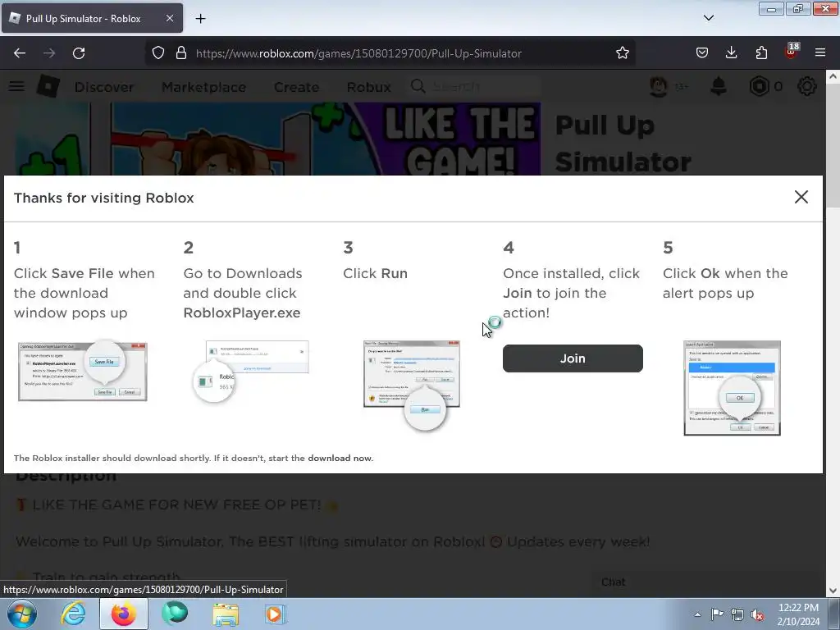Viewport: 840px width, 630px height.
Task: Save page to Pocket icon
Action: click(x=702, y=53)
